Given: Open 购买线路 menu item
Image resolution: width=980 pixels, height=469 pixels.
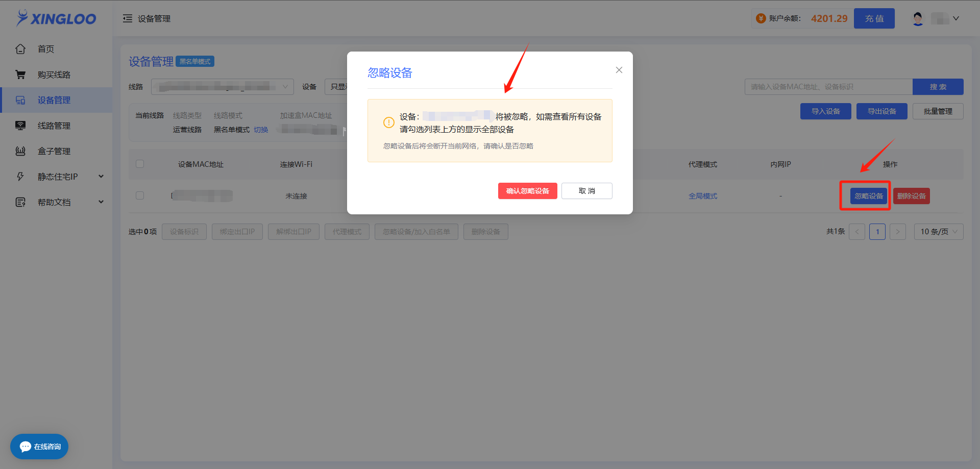Looking at the screenshot, I should tap(56, 75).
